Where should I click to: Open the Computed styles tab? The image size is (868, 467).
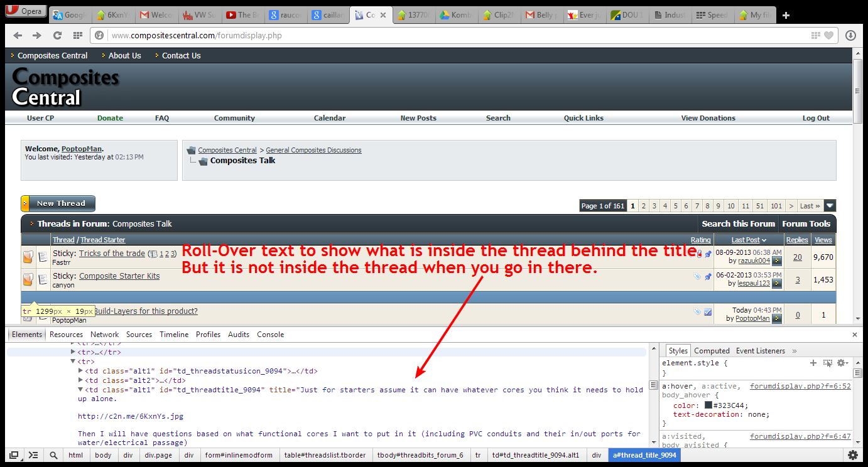[x=712, y=351]
